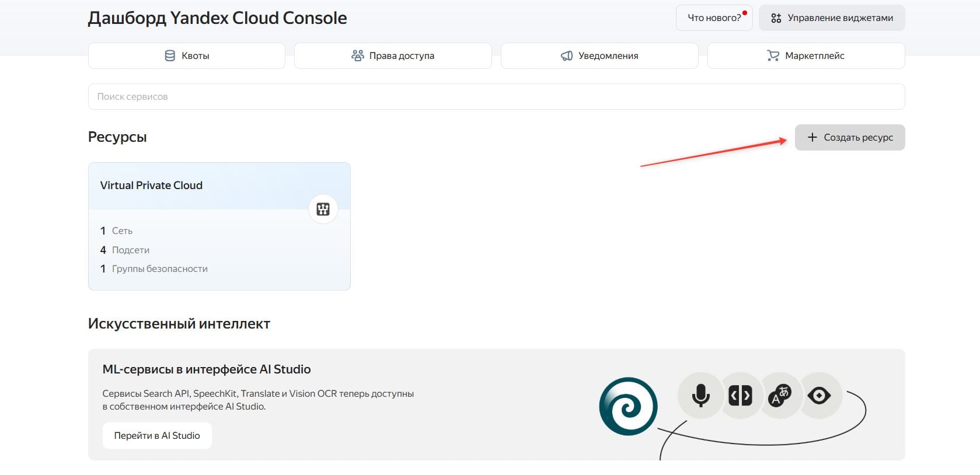The image size is (980, 475).
Task: Open the Уведомления notifications page
Action: pos(599,56)
